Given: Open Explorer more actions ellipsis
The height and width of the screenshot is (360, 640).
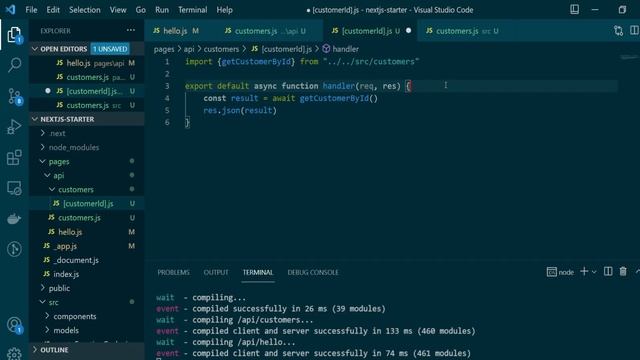Looking at the screenshot, I should click(x=131, y=30).
